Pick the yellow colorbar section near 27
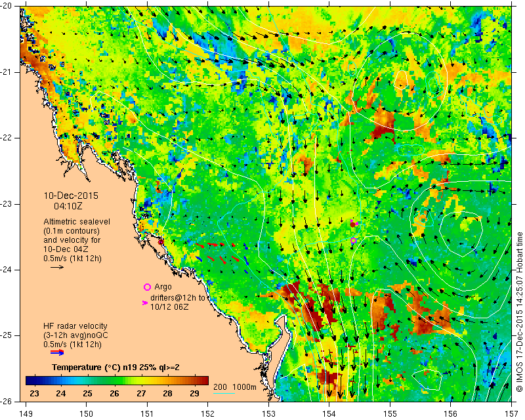This screenshot has width=525, height=420. [x=141, y=381]
